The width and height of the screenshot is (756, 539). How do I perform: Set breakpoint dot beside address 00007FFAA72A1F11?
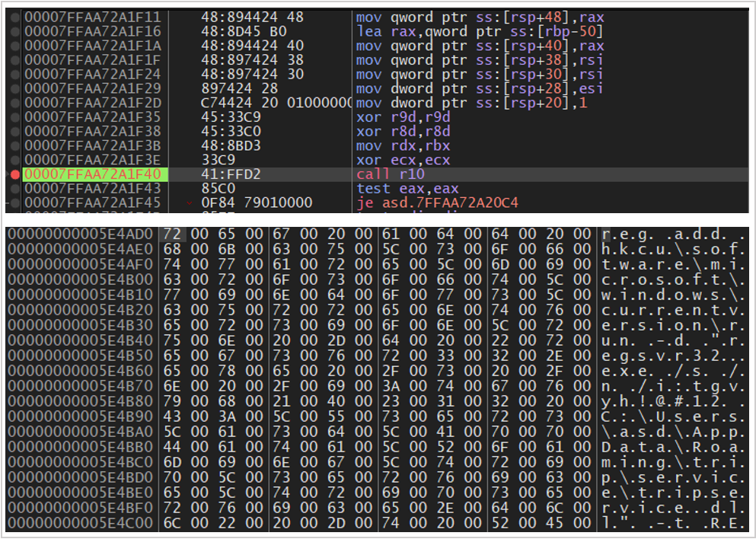point(17,17)
